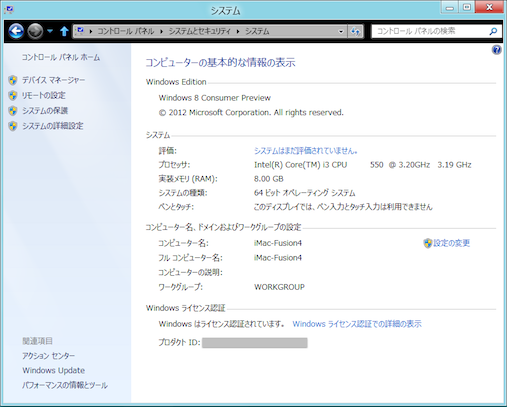Expand the arrow before コントロール パネル breadcrumb
This screenshot has width=507, height=407.
pos(90,31)
